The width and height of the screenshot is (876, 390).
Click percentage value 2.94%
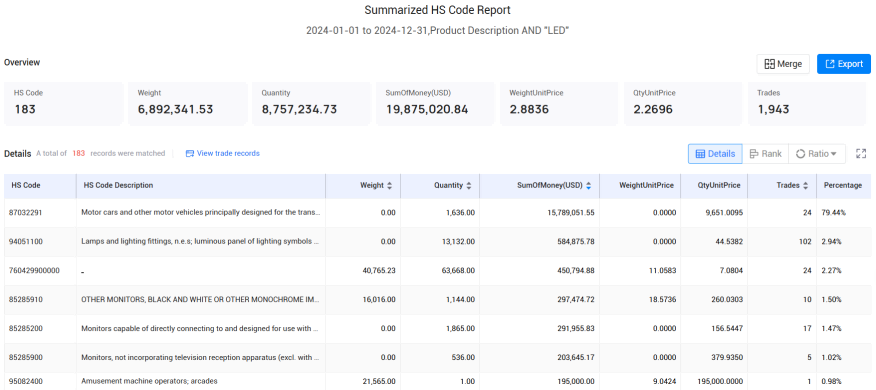(831, 241)
